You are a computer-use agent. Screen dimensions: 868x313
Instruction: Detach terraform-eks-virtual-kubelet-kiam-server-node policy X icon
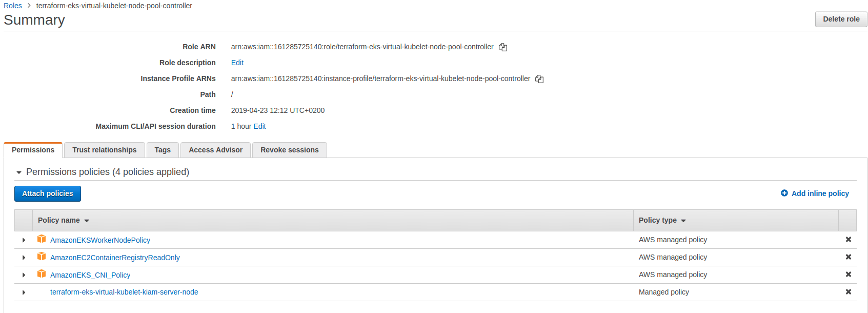point(848,292)
